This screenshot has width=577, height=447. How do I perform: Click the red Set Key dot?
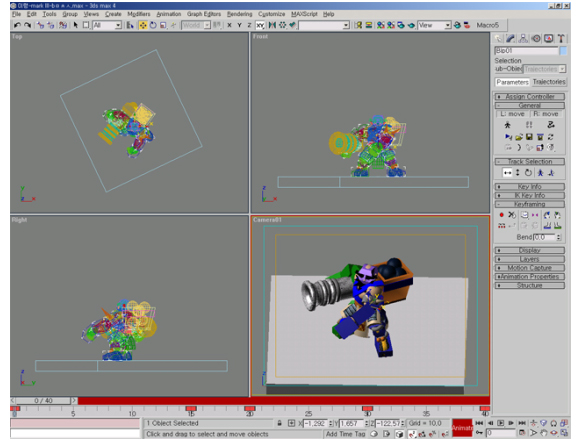[501, 215]
